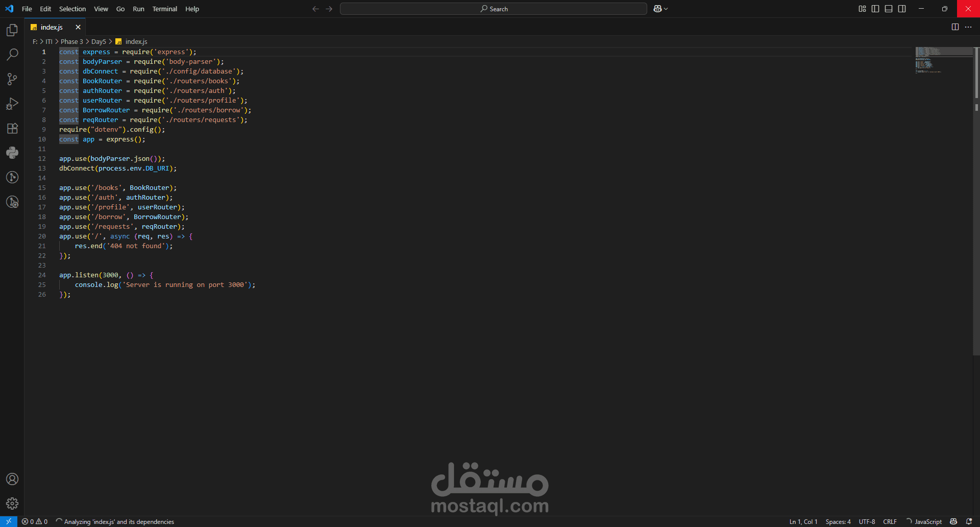
Task: Open the Terminal menu
Action: coord(164,9)
